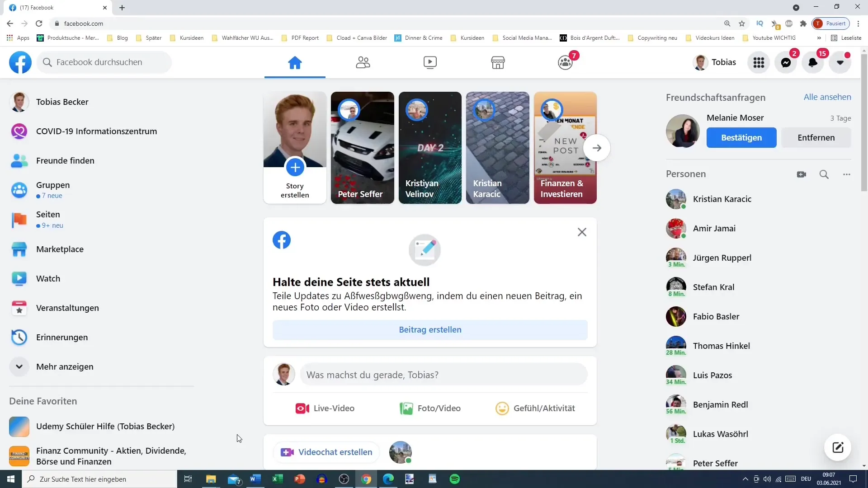Open chat with Amir Jamai
Viewport: 868px width, 488px height.
pyautogui.click(x=758, y=229)
